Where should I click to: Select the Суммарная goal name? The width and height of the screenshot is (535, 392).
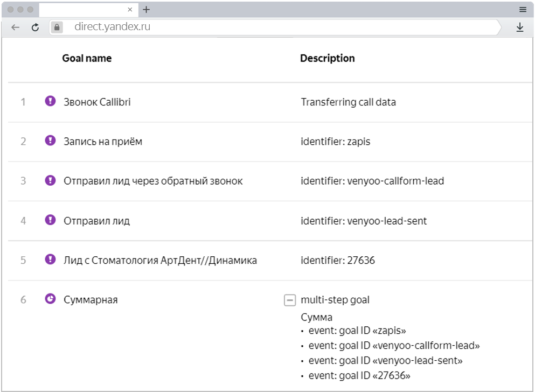(91, 300)
